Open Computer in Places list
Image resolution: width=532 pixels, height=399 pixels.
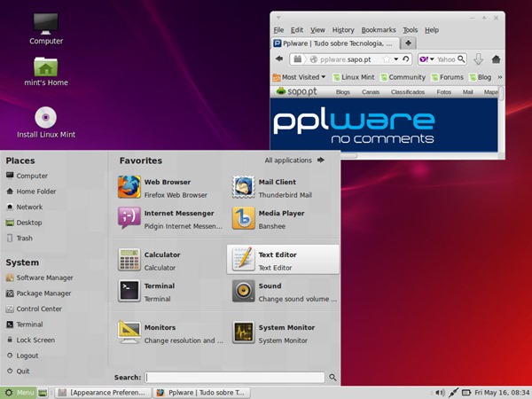(x=27, y=176)
